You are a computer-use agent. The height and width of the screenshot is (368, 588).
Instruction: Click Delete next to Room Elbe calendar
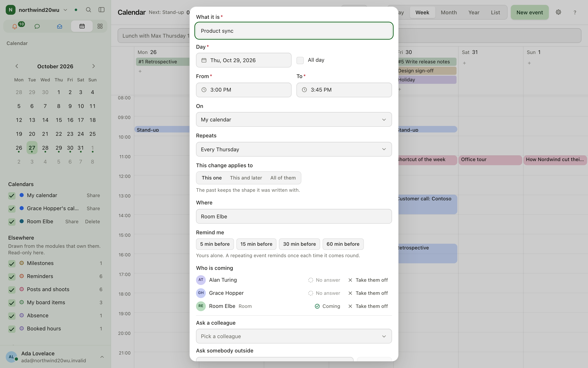pyautogui.click(x=92, y=221)
